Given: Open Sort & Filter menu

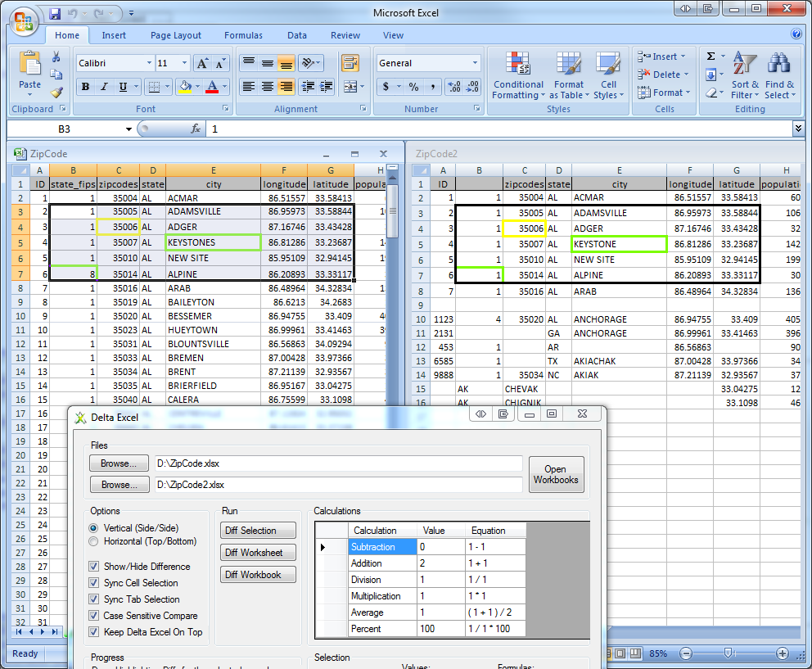Looking at the screenshot, I should point(745,75).
